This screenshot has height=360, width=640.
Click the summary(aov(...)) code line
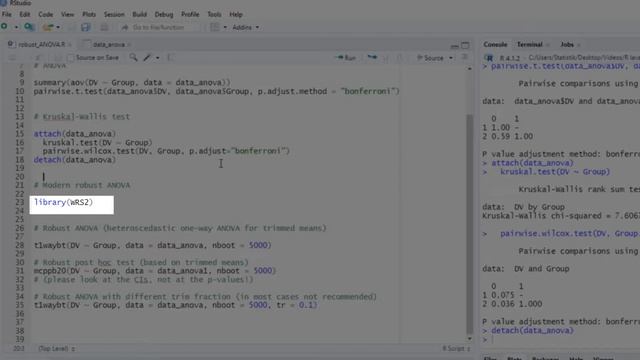(132, 82)
